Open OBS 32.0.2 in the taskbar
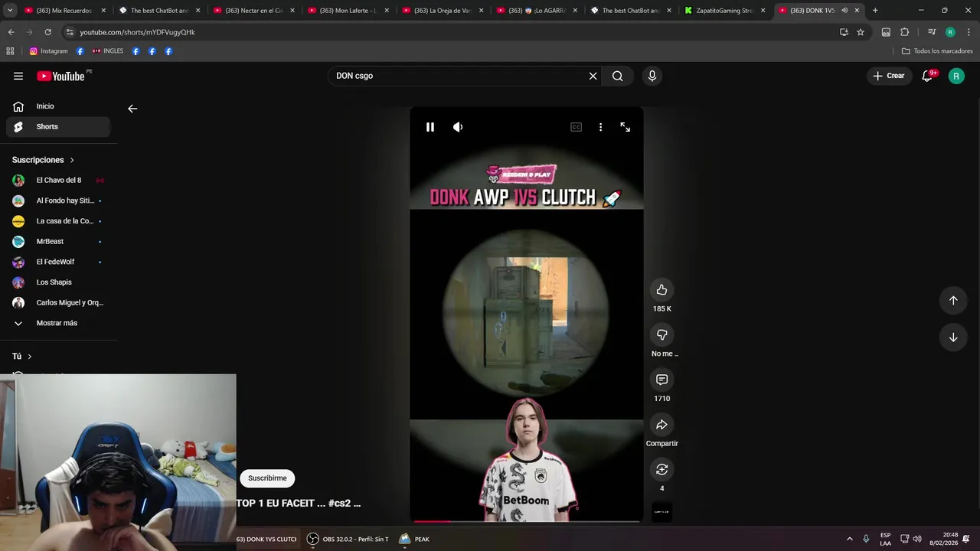The width and height of the screenshot is (980, 551). click(x=348, y=539)
